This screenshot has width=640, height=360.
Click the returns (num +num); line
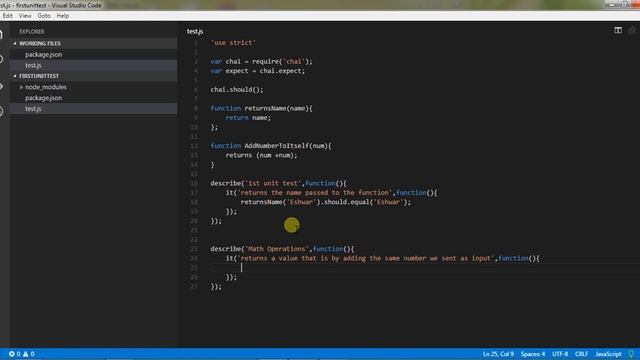tap(261, 155)
